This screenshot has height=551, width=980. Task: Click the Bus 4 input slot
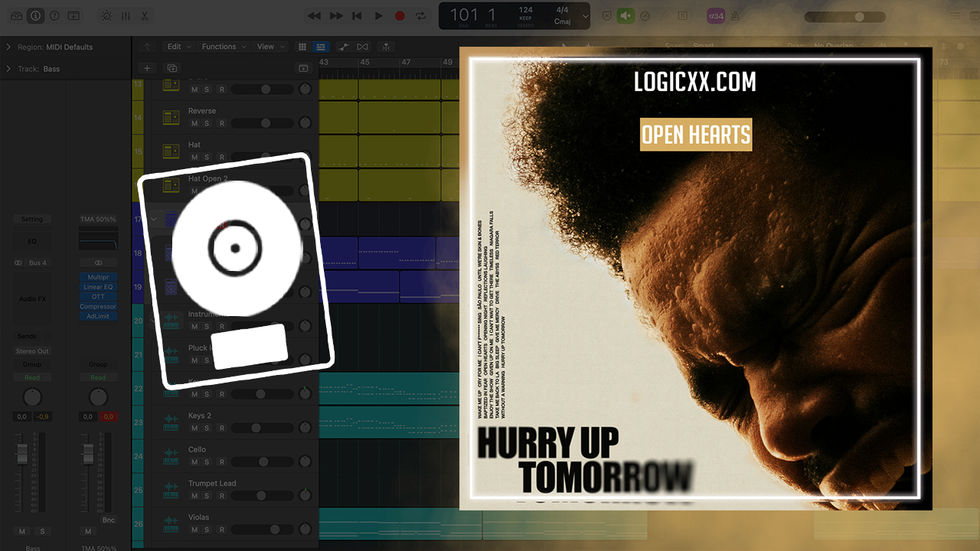[38, 262]
